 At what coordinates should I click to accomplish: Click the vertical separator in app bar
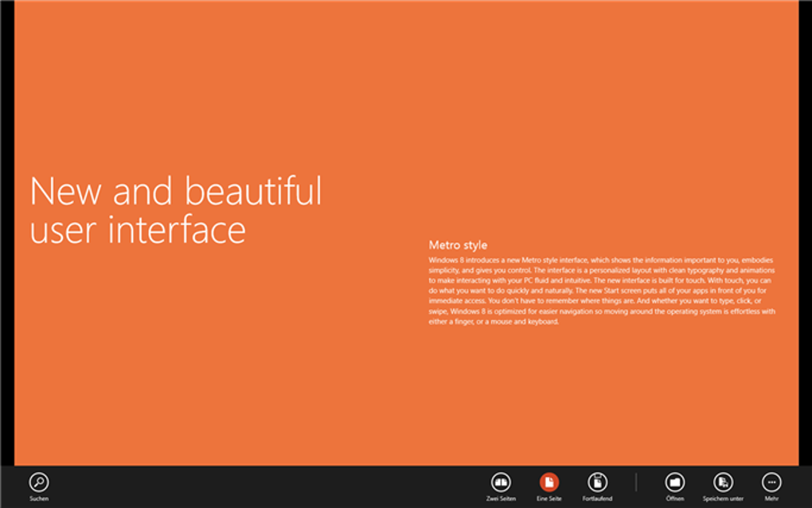click(x=636, y=482)
